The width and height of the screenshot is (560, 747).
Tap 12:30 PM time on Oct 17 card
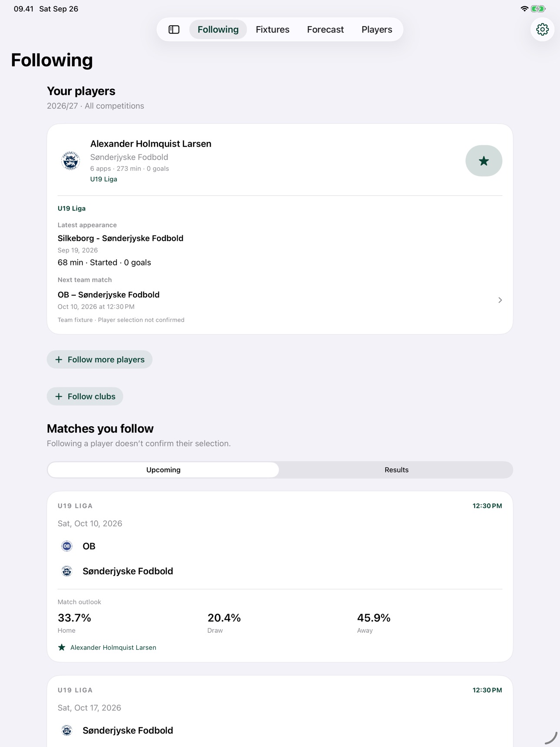tap(487, 690)
